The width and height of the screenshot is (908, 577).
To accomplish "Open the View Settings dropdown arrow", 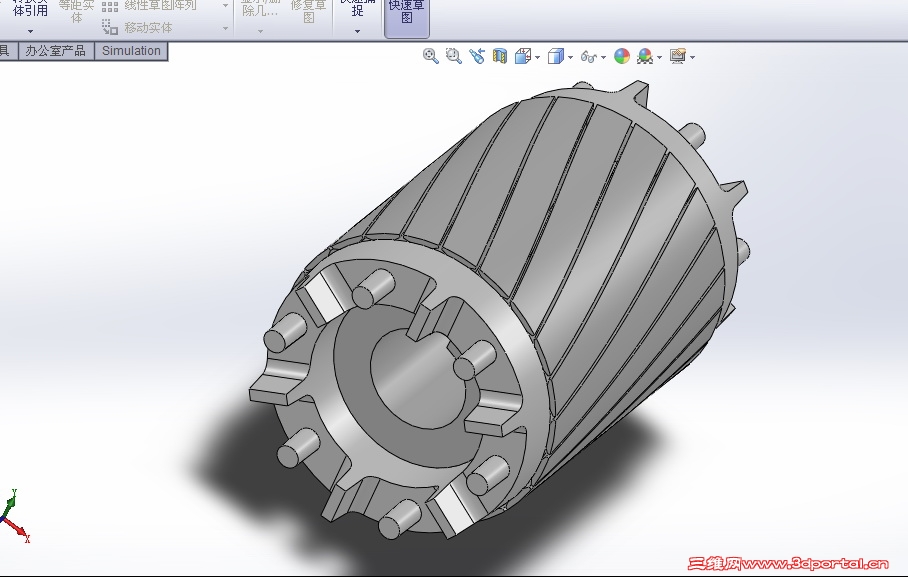I will point(693,57).
